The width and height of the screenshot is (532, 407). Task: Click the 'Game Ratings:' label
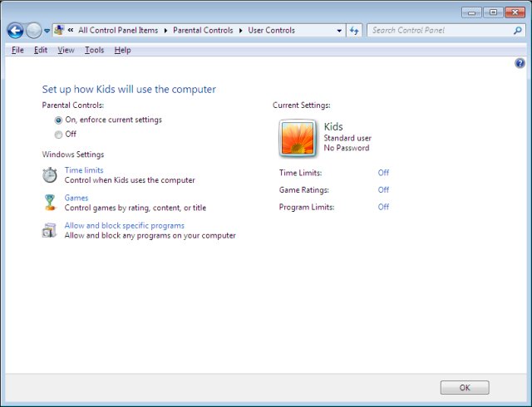(x=304, y=190)
